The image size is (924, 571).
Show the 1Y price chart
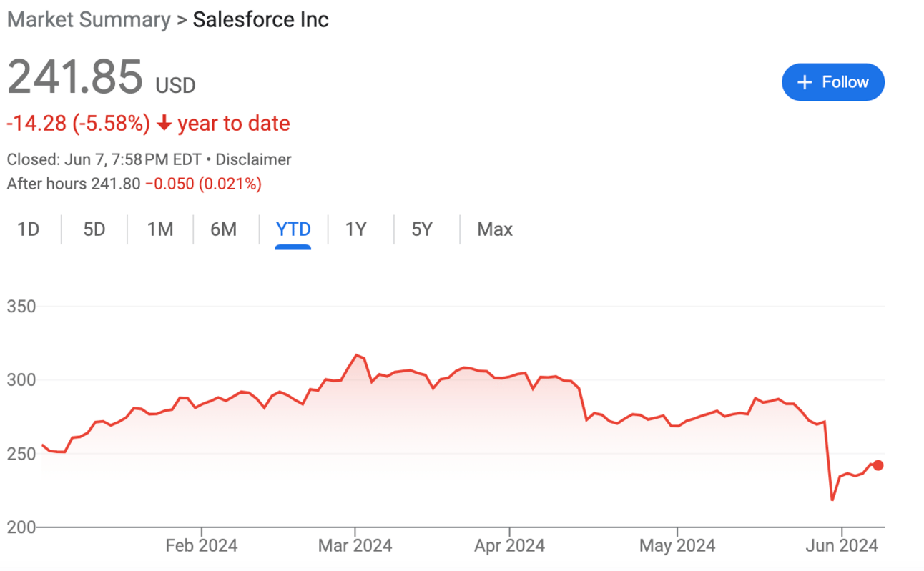pos(355,229)
